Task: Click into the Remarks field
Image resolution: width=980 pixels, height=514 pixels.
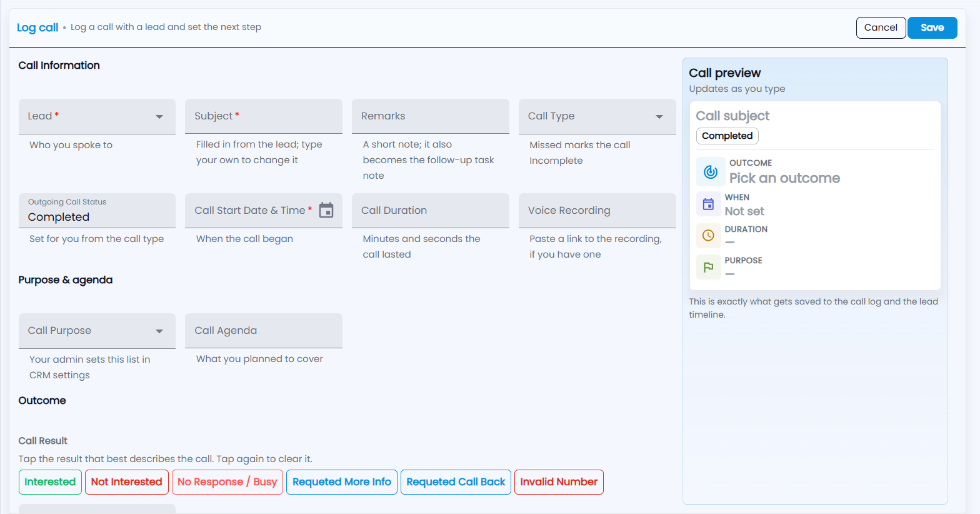Action: [x=431, y=116]
